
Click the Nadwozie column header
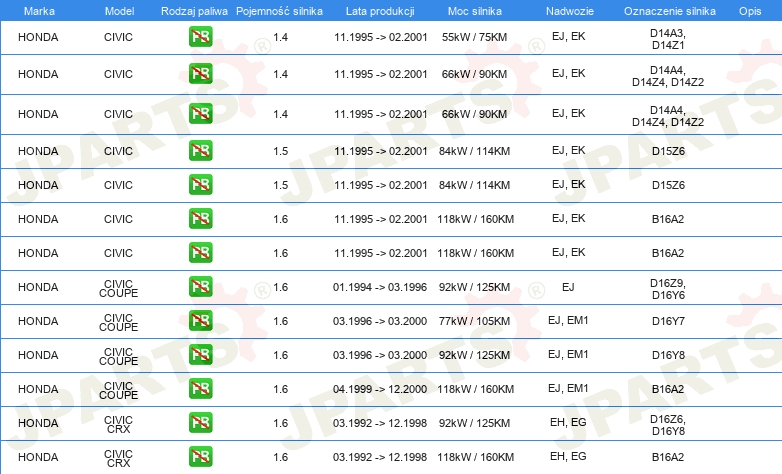pyautogui.click(x=570, y=11)
